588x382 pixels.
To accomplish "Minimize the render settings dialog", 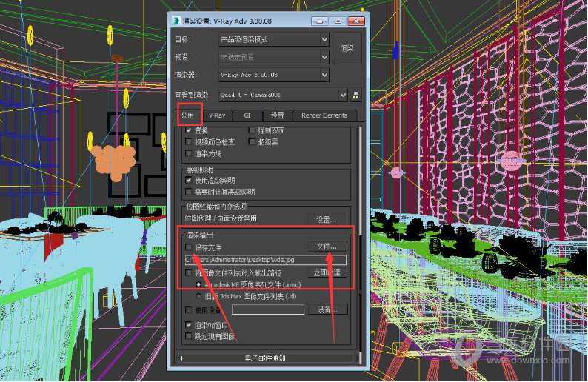I will click(x=319, y=21).
